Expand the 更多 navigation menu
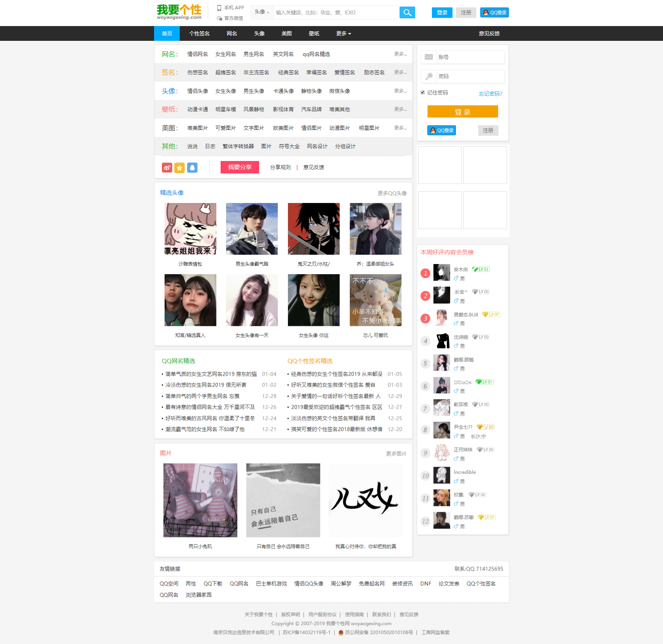The height and width of the screenshot is (644, 663). (x=344, y=34)
